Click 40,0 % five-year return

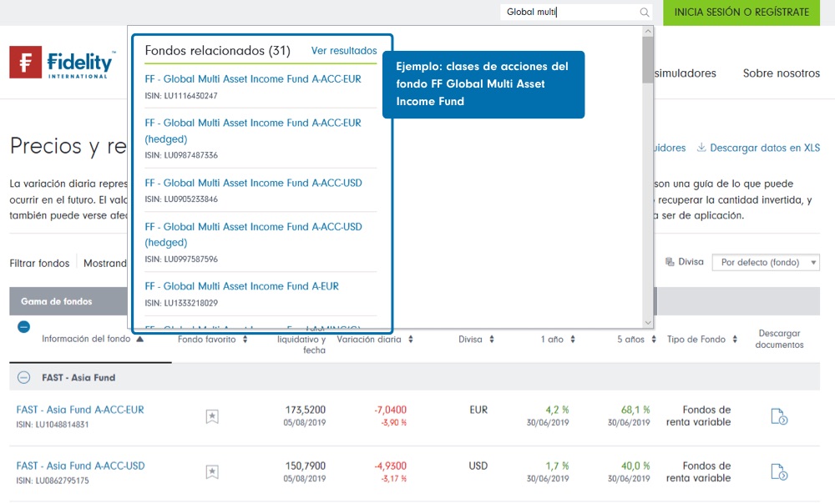tap(635, 466)
